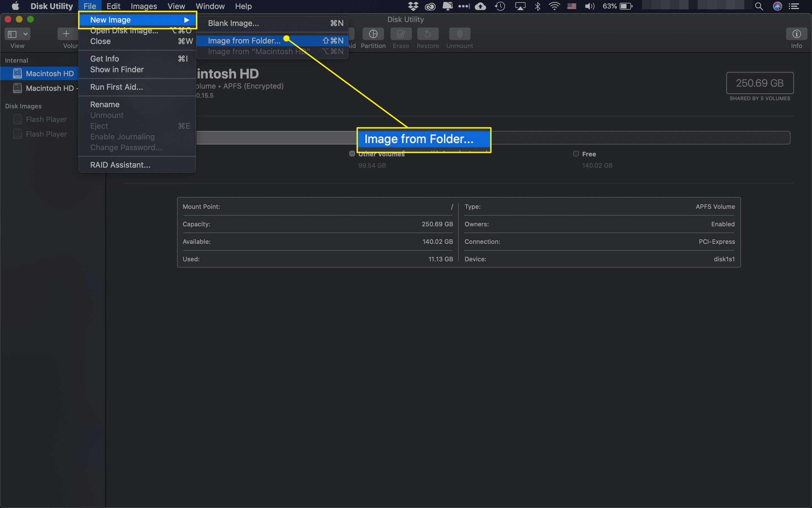This screenshot has width=812, height=508.
Task: Expand the New Image submenu arrow
Action: click(187, 20)
